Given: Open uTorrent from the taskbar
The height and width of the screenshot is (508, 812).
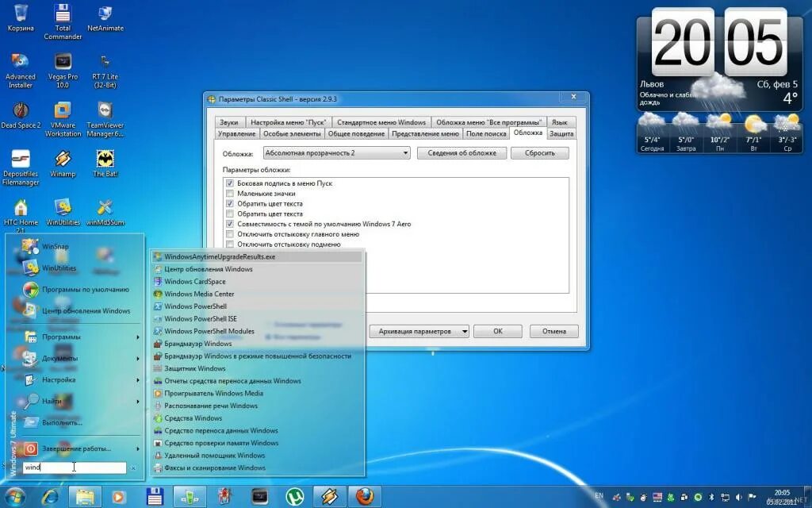Looking at the screenshot, I should pyautogui.click(x=295, y=497).
